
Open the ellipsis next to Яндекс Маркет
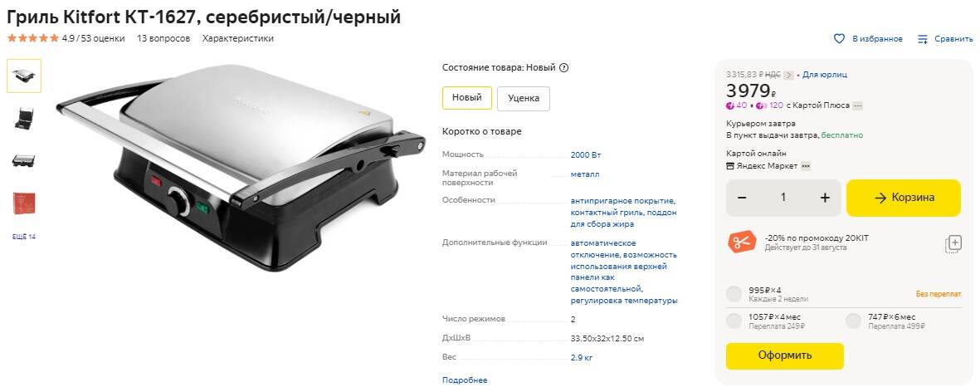pos(806,165)
